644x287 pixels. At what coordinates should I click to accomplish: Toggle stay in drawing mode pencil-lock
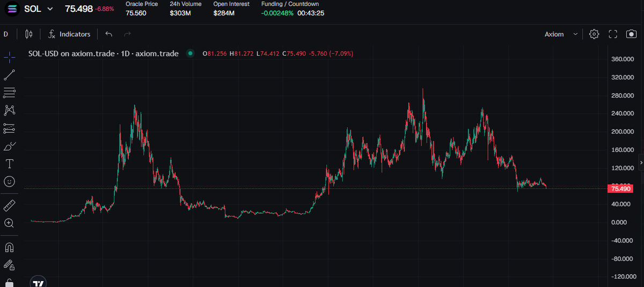[x=9, y=264]
